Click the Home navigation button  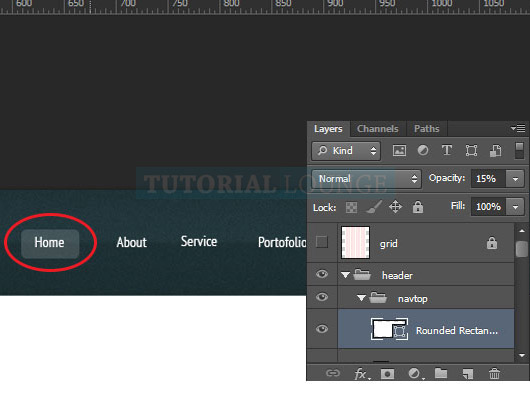[50, 243]
